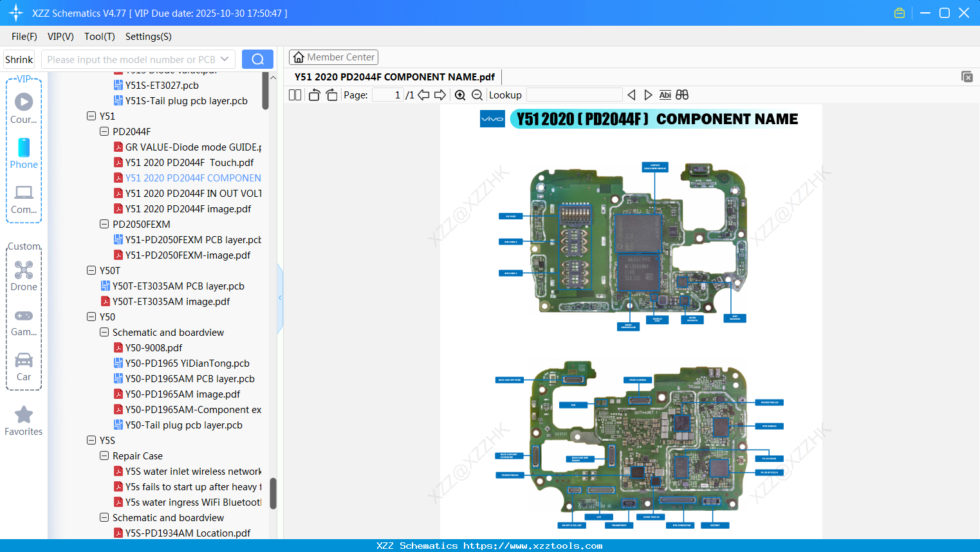The image size is (980, 552).
Task: Collapse the PD2044F folder
Action: click(104, 131)
